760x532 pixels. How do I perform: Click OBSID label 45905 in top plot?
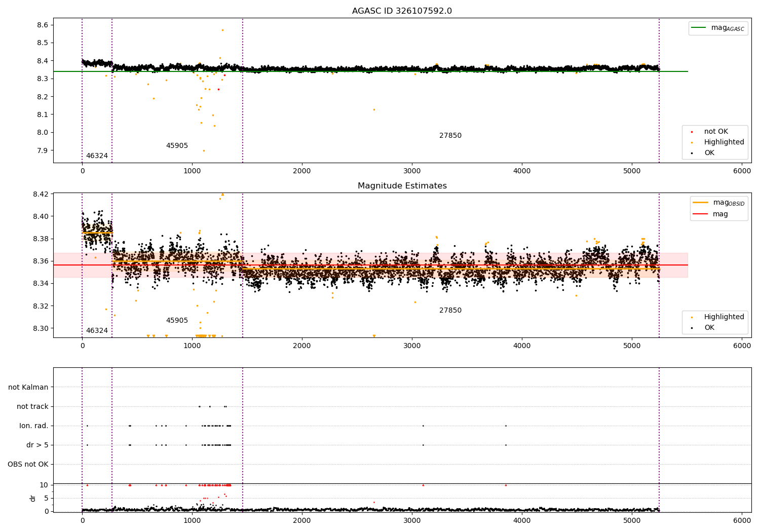(177, 146)
